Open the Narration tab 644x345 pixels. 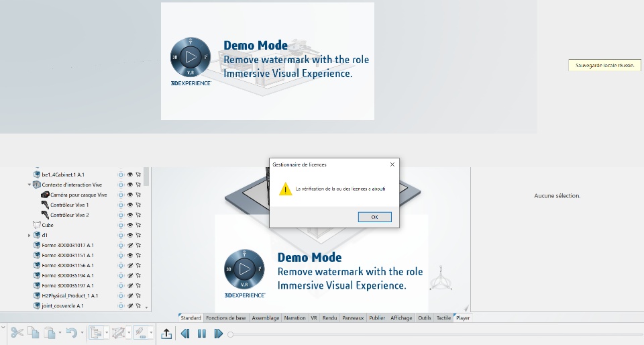tap(295, 318)
